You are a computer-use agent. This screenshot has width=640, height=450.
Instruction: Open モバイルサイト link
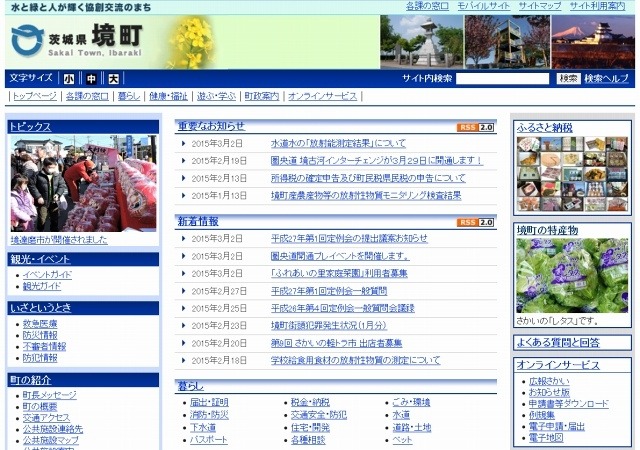483,6
